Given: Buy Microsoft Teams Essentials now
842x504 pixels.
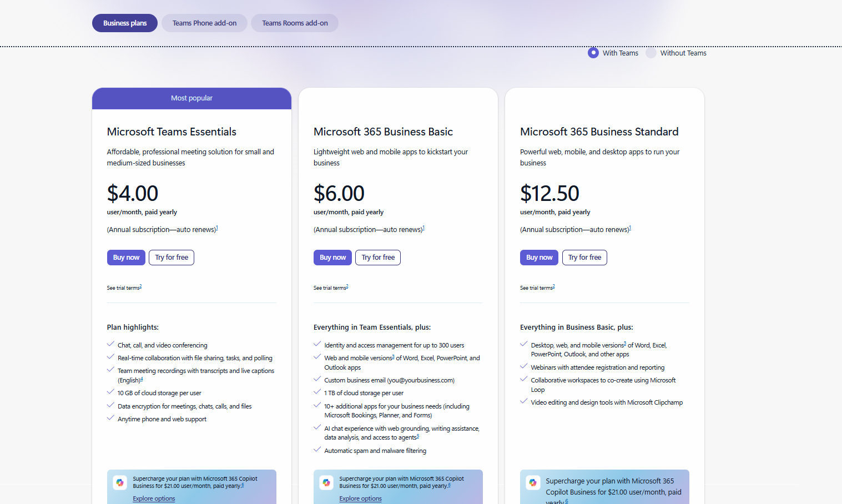Looking at the screenshot, I should point(126,257).
